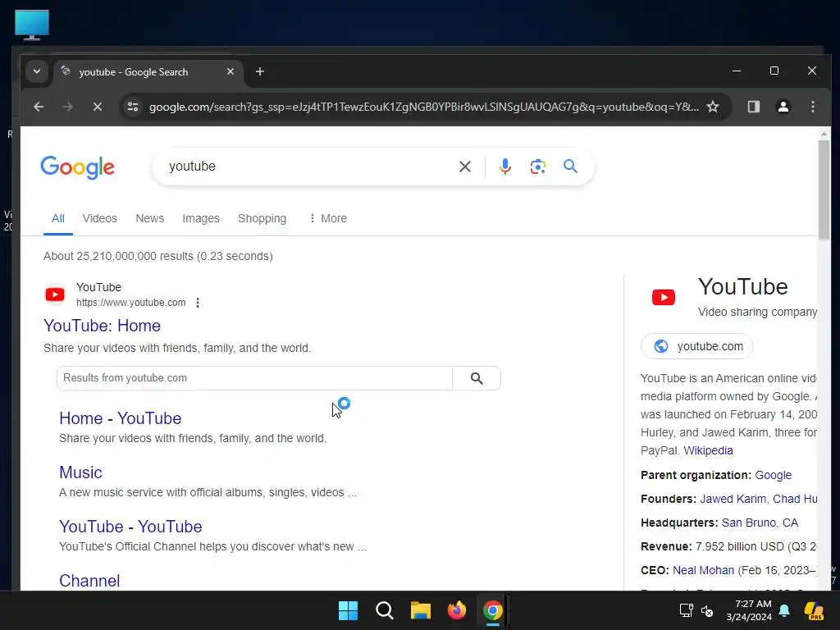Image resolution: width=840 pixels, height=630 pixels.
Task: Open network status tray icon
Action: point(686,610)
